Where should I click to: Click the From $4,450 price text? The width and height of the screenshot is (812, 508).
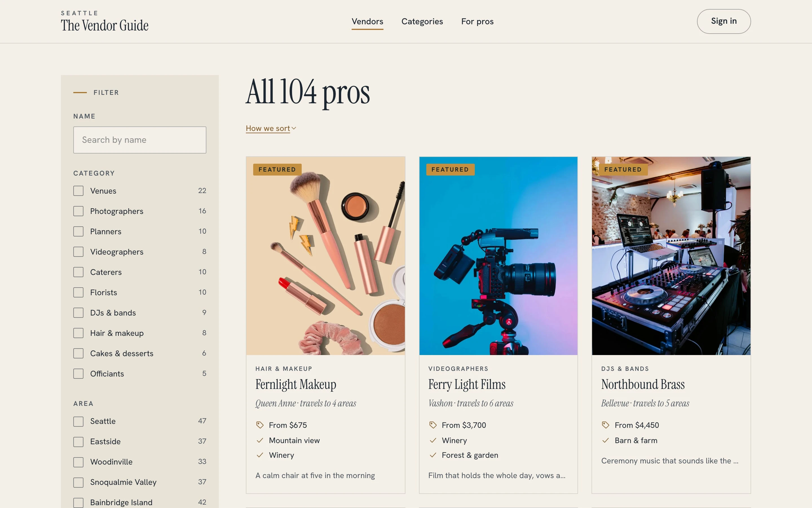(x=637, y=425)
